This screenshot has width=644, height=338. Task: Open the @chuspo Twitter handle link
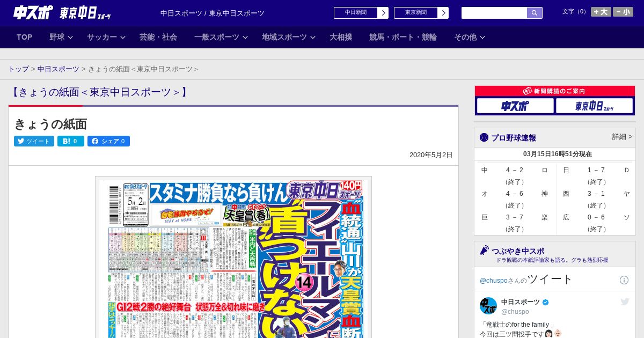tap(493, 281)
